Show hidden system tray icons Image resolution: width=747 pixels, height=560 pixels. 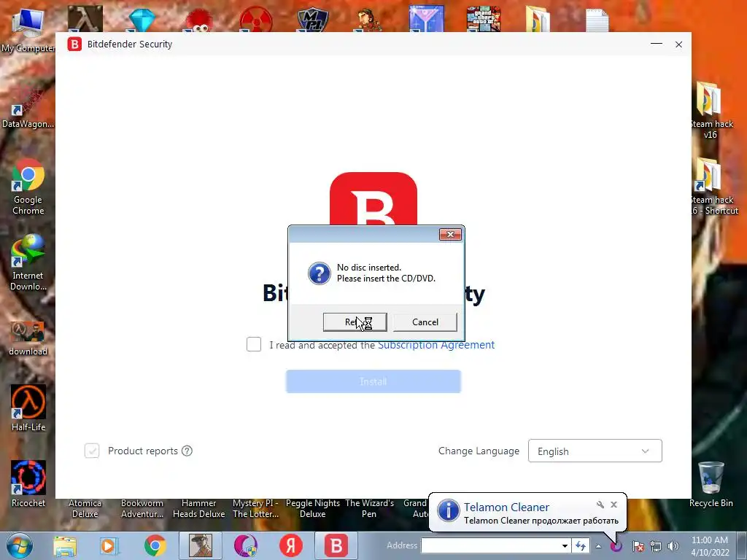pos(598,546)
